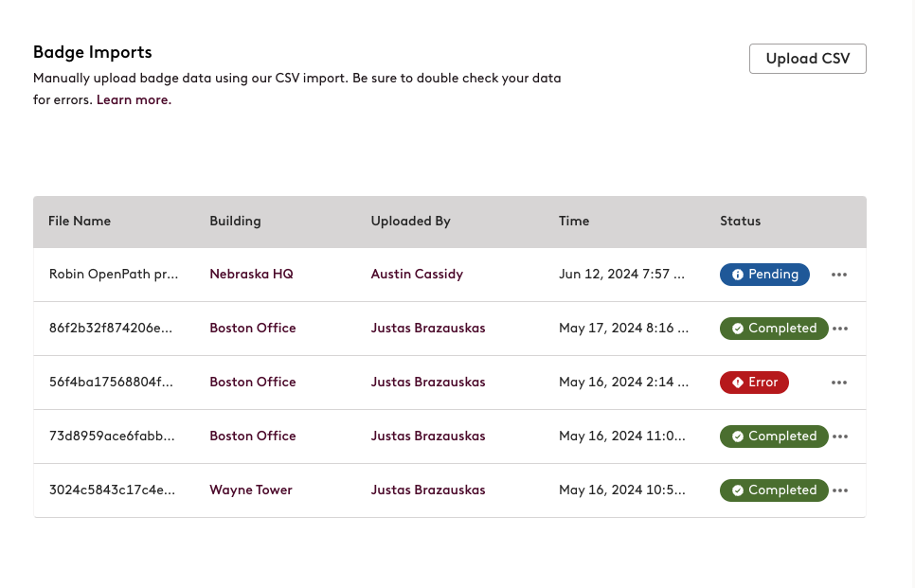Screen dimensions: 915x588
Task: Open Austin Cassidy's profile
Action: (417, 274)
